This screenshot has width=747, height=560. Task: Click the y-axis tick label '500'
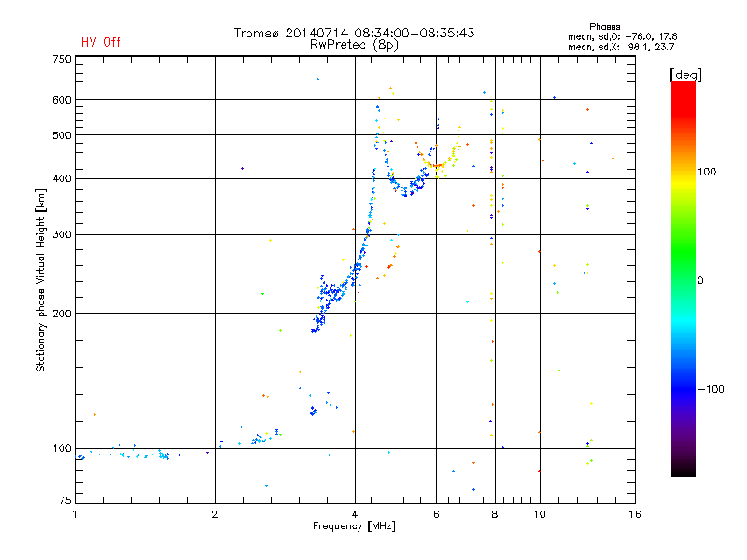(x=62, y=135)
